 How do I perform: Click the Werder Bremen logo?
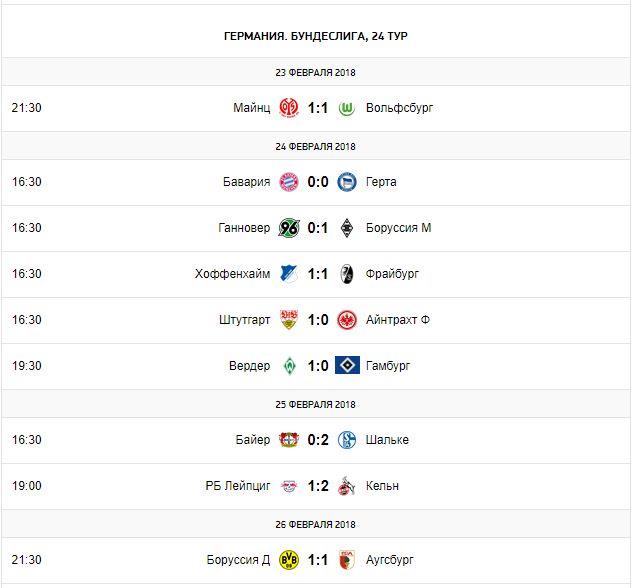tap(289, 366)
